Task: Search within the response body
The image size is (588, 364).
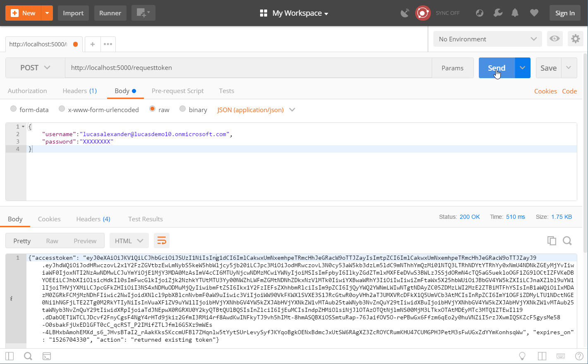Action: 567,241
